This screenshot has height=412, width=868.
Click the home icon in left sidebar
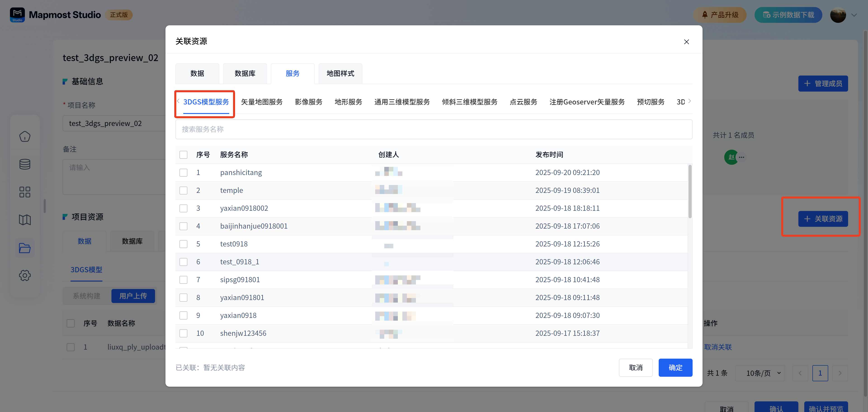pyautogui.click(x=25, y=137)
